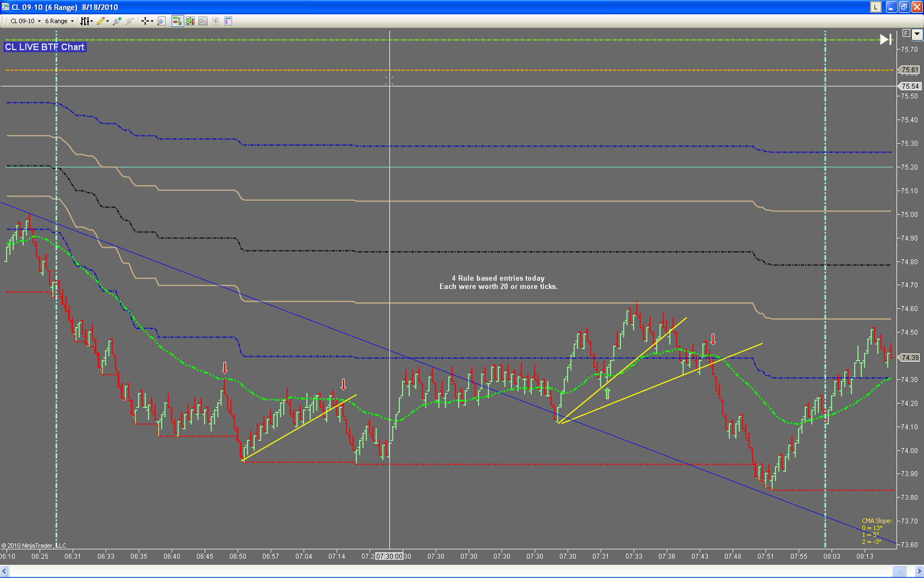Toggle the highlighted Chart Trader button
The image size is (924, 578).
[x=177, y=21]
